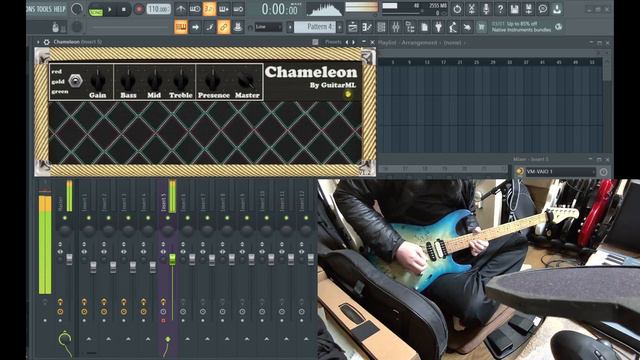Click the Insert 1 volume fader

(93, 267)
